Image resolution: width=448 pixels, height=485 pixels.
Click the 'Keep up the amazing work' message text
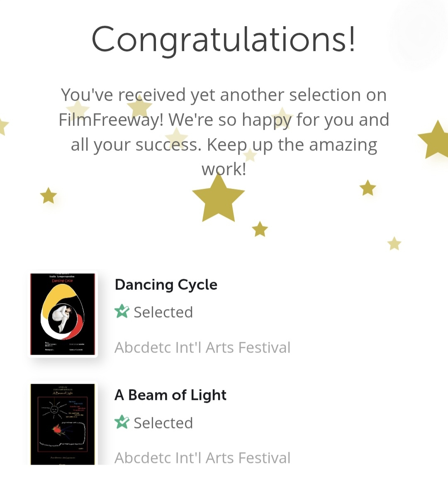(290, 145)
